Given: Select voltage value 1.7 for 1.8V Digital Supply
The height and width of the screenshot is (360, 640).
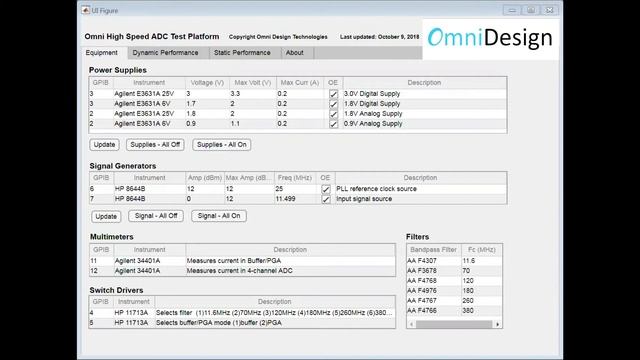Looking at the screenshot, I should 207,104.
